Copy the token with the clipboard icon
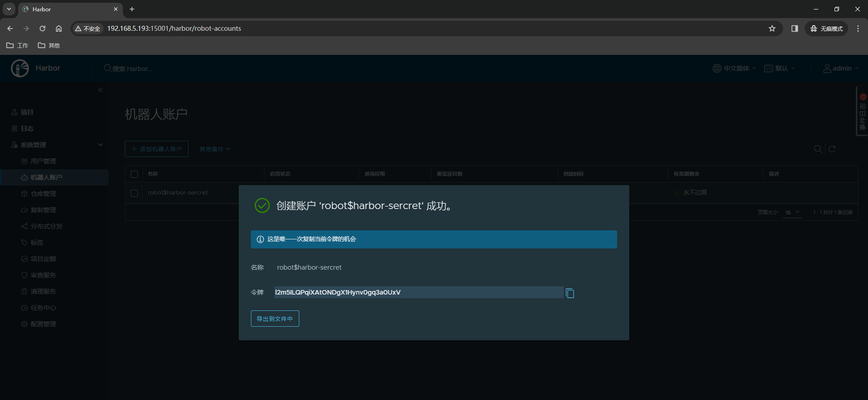This screenshot has width=868, height=400. click(570, 293)
